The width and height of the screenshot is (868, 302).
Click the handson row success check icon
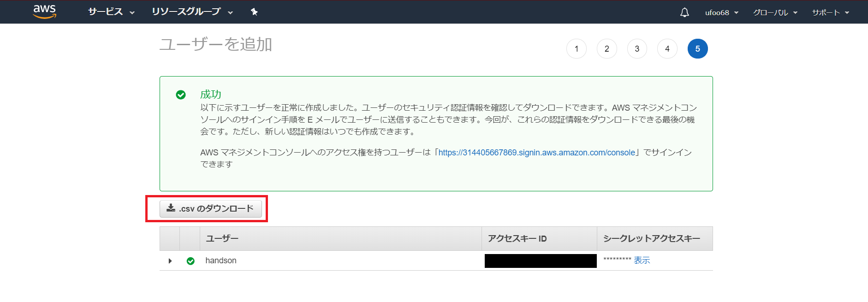click(x=190, y=261)
